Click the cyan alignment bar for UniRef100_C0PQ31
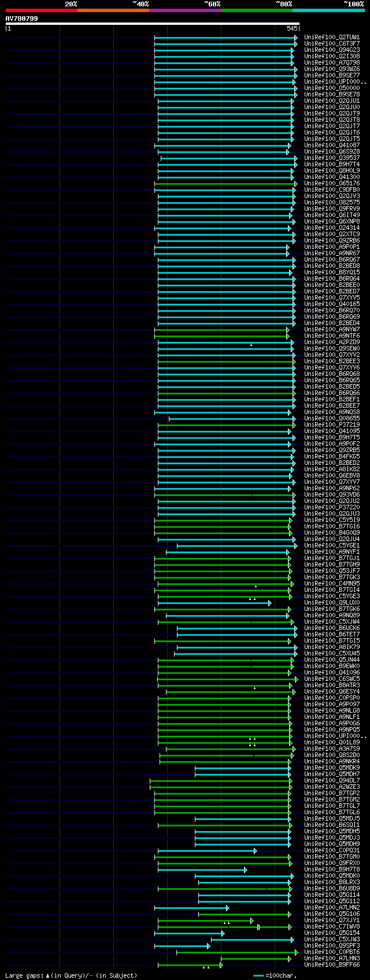The height and width of the screenshot is (980, 370). click(208, 851)
